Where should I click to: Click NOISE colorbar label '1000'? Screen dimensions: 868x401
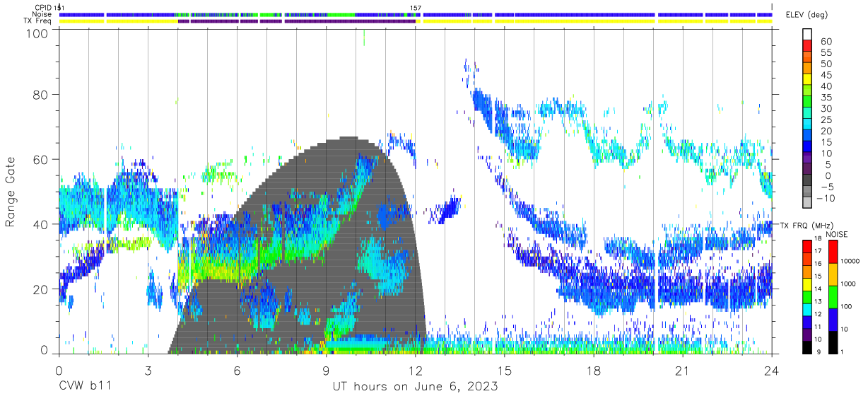(x=847, y=284)
